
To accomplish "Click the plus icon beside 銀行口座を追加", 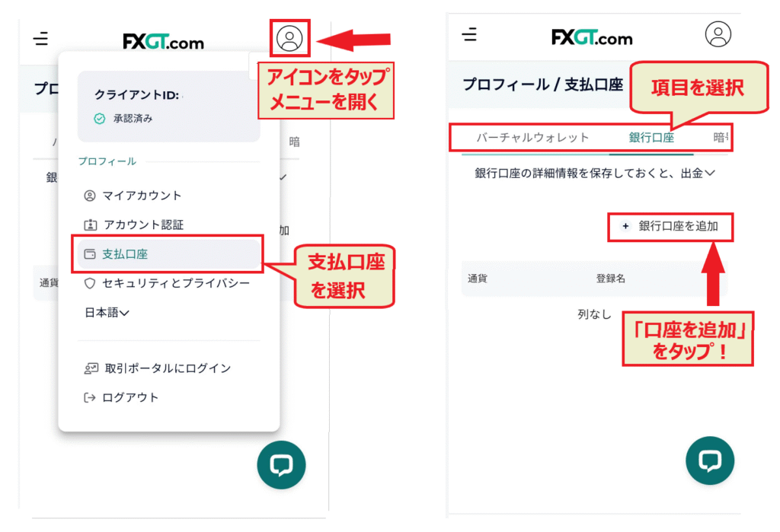I will point(626,226).
